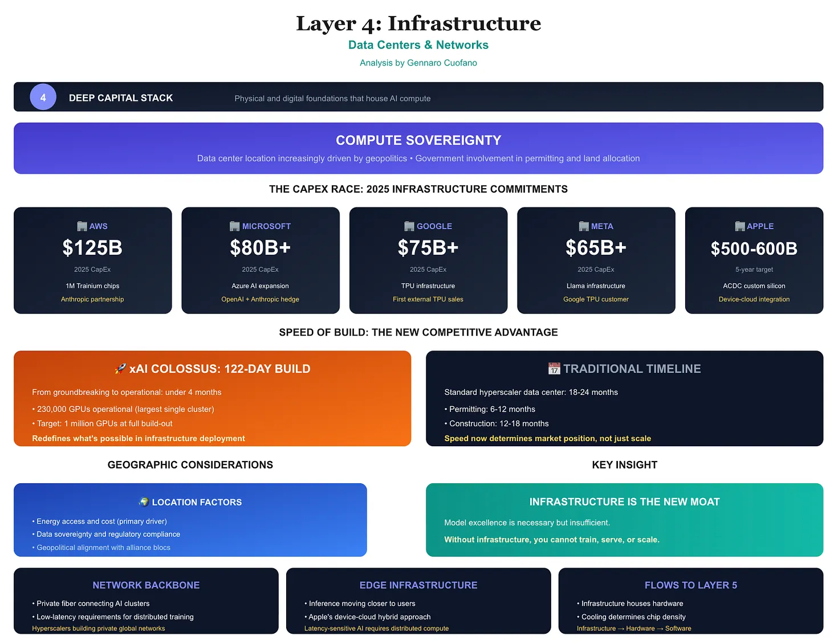Select OpenAI + Anthropic hedge under Microsoft

coord(260,299)
